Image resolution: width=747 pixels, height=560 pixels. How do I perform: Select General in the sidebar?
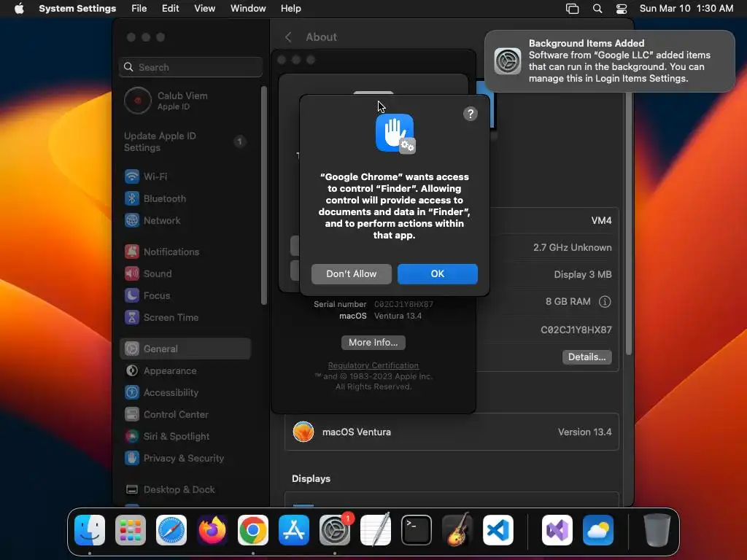pos(186,349)
